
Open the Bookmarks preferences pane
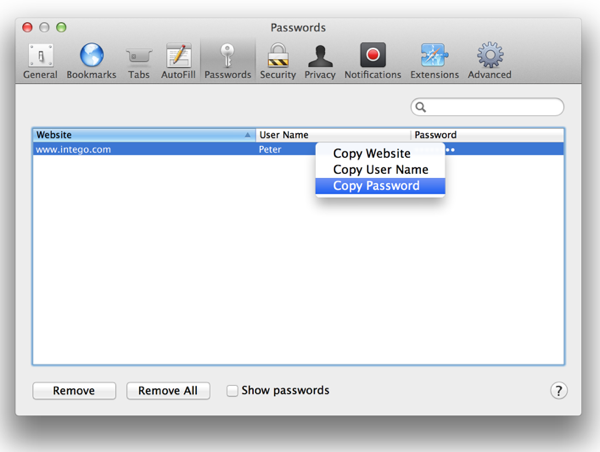(x=91, y=61)
